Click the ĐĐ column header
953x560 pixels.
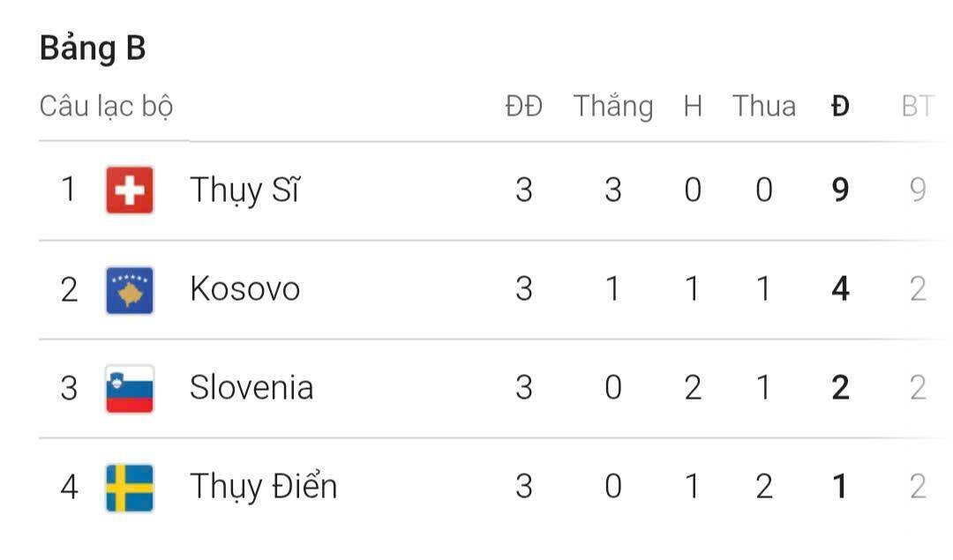point(523,107)
